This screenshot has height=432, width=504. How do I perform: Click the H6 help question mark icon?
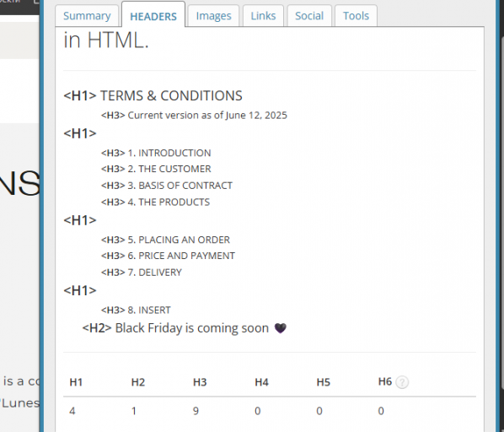(402, 382)
